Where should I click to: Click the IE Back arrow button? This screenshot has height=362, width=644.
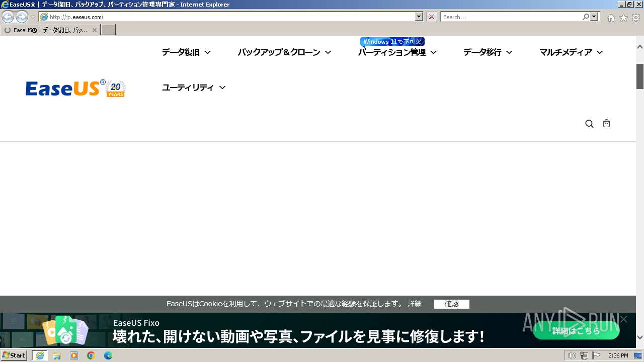[8, 17]
